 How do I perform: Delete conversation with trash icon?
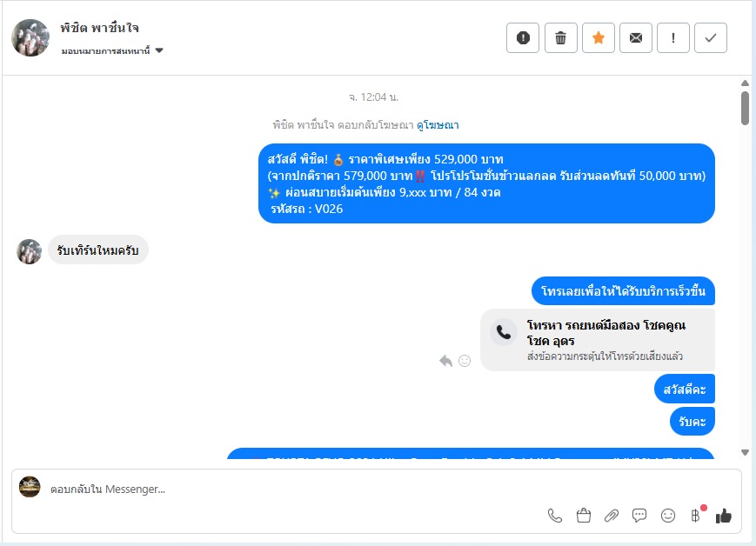pyautogui.click(x=561, y=37)
